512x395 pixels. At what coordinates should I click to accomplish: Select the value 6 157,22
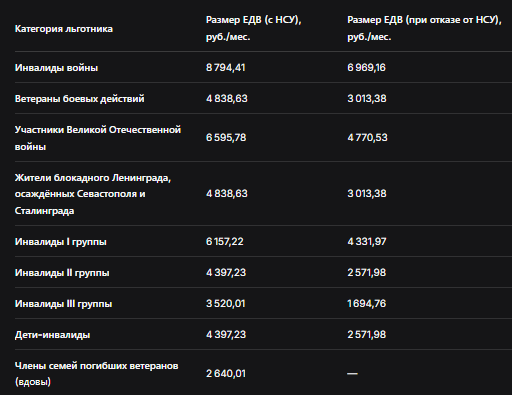tap(225, 242)
